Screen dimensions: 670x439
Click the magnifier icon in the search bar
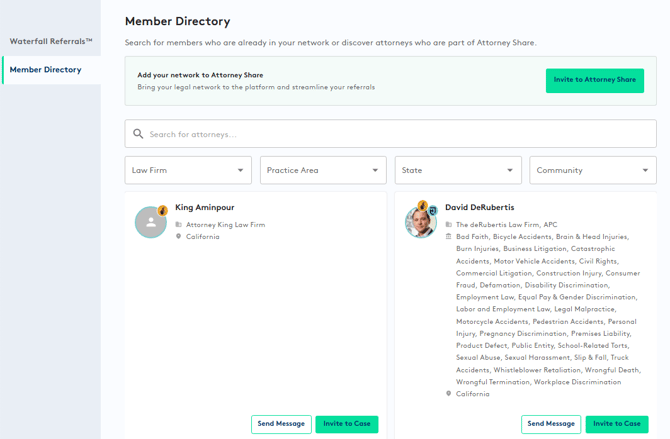(138, 134)
